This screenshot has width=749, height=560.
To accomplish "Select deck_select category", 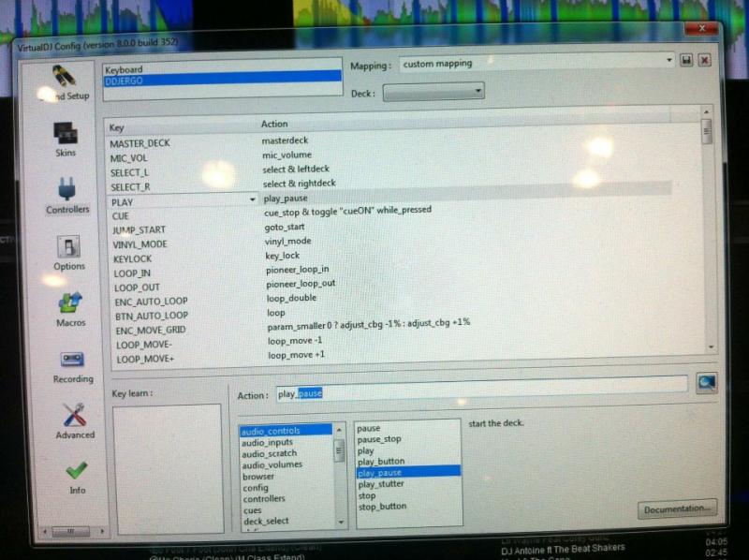I will coord(266,521).
